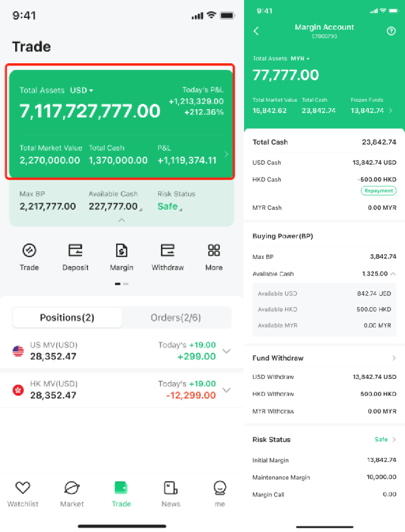Screen dimensions: 405x532
Task: Switch to the Orders(2/6) tab
Action: pos(176,317)
